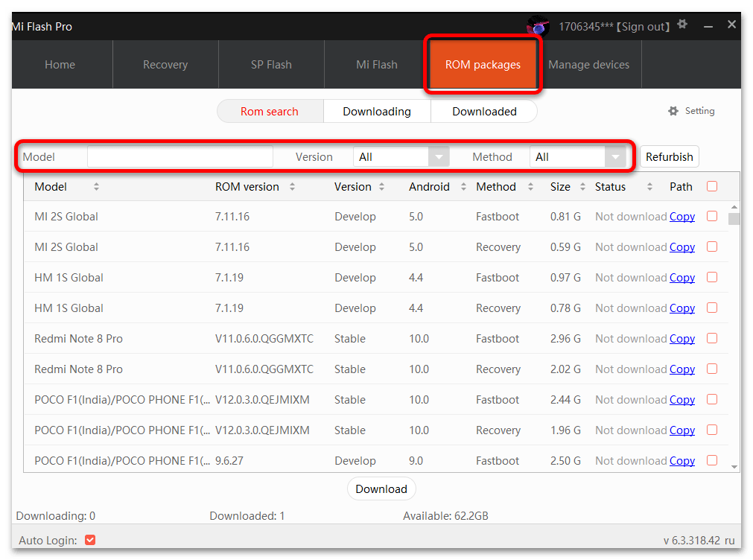The image size is (753, 560).
Task: Select the 0.81 G size cell
Action: (x=565, y=217)
